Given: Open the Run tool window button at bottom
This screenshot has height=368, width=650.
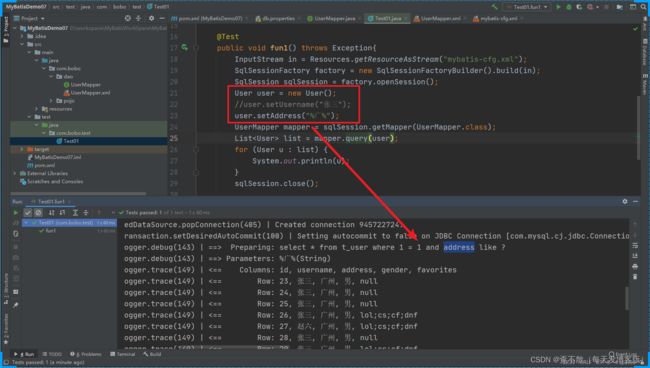Looking at the screenshot, I should pos(24,354).
